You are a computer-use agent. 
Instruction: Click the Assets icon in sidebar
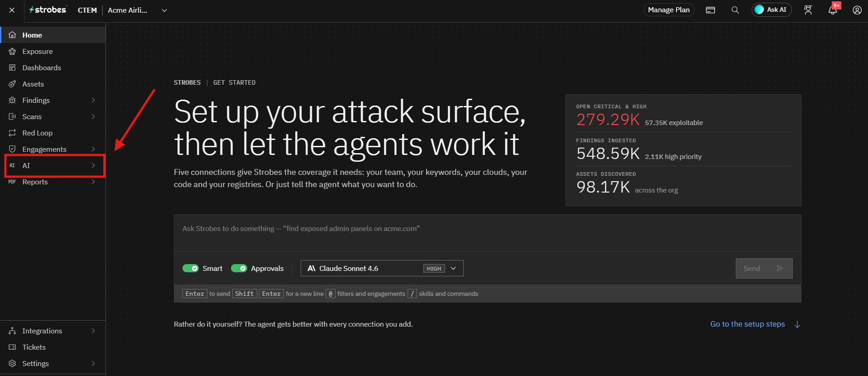tap(12, 84)
